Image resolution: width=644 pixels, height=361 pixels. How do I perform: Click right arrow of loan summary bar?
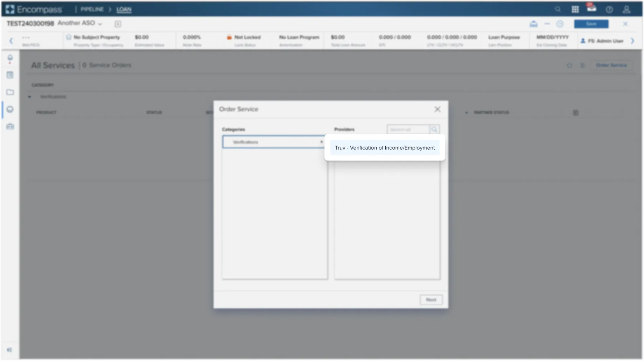[633, 41]
